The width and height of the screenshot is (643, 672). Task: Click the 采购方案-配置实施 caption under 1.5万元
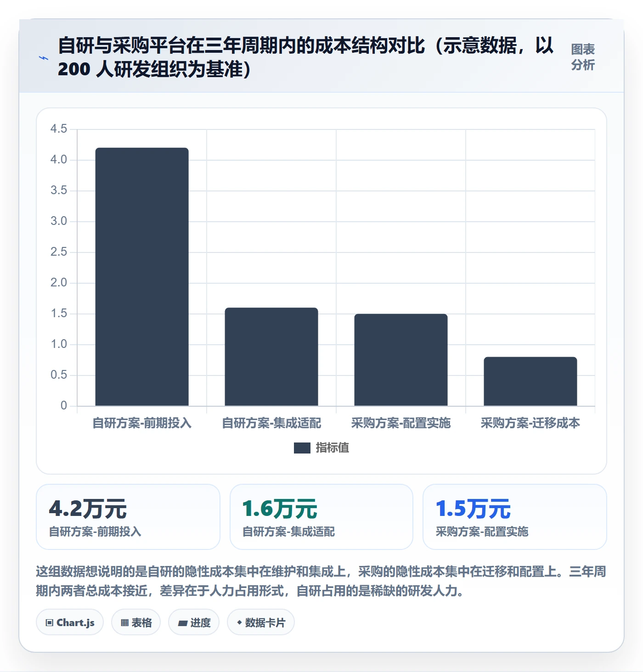(x=482, y=532)
